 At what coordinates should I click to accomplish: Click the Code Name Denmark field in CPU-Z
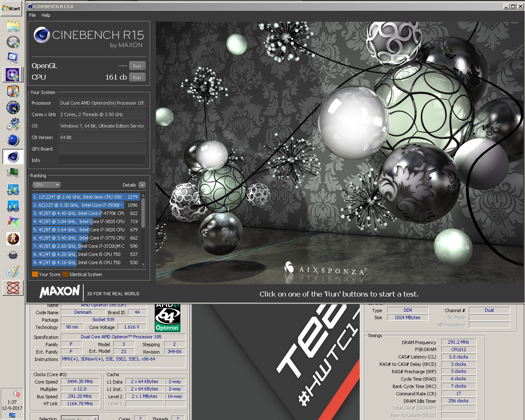click(83, 312)
